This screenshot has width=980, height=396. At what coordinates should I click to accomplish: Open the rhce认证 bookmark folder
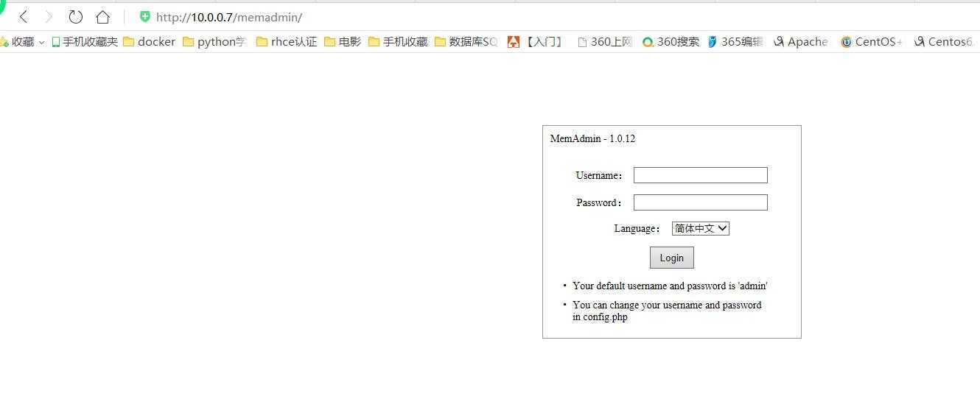[287, 42]
